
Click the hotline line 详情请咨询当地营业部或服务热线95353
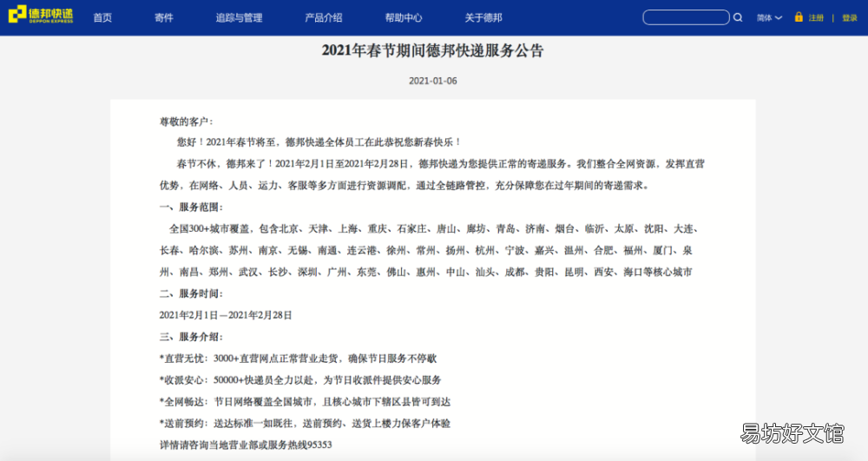(x=246, y=445)
